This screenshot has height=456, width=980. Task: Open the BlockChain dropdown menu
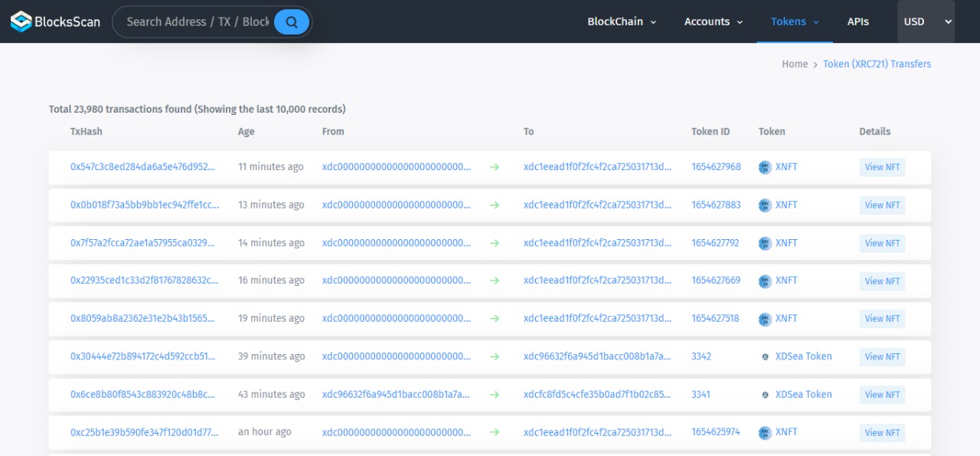[x=622, y=21]
